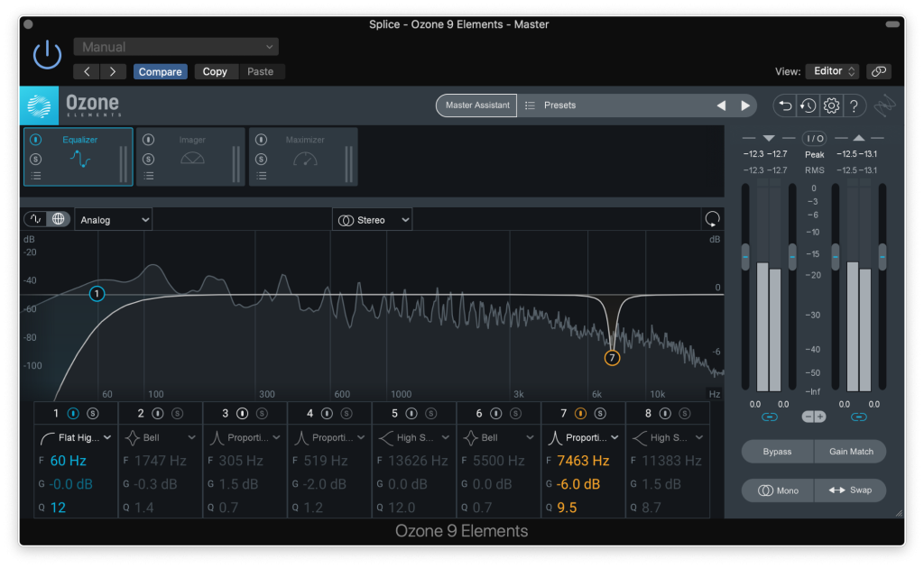The width and height of the screenshot is (924, 568).
Task: Solo the Imager module
Action: click(x=149, y=159)
